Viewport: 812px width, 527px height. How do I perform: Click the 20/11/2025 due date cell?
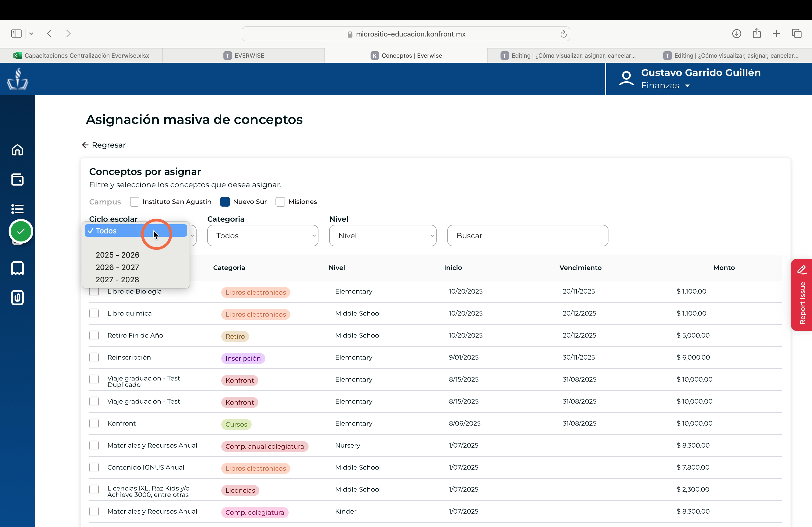coord(579,291)
